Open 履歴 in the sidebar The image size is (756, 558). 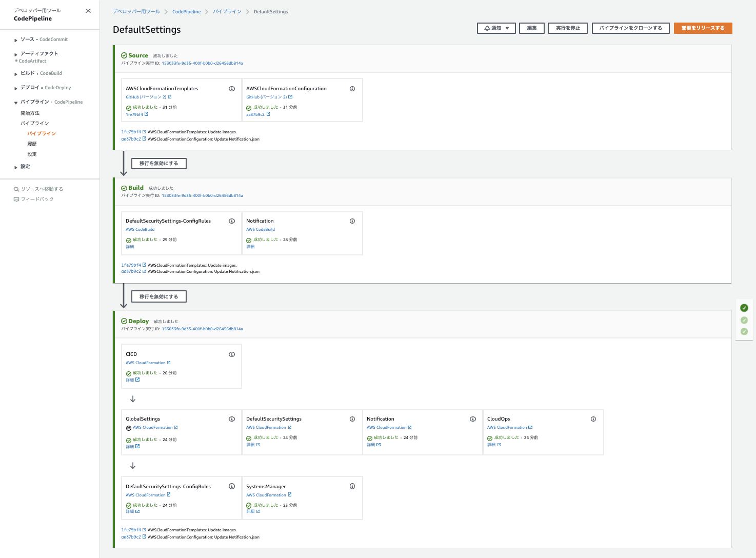coord(32,144)
